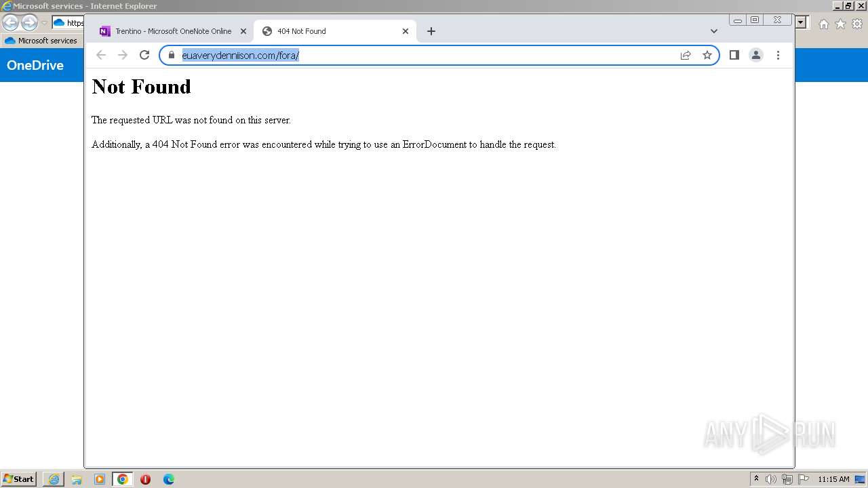Close the Chrome window

pos(778,20)
